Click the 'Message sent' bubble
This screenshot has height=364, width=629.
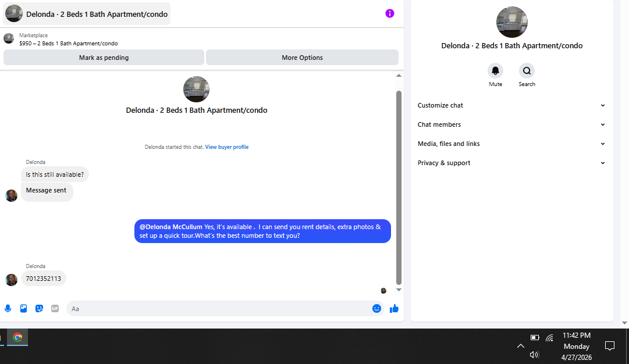[x=47, y=192]
